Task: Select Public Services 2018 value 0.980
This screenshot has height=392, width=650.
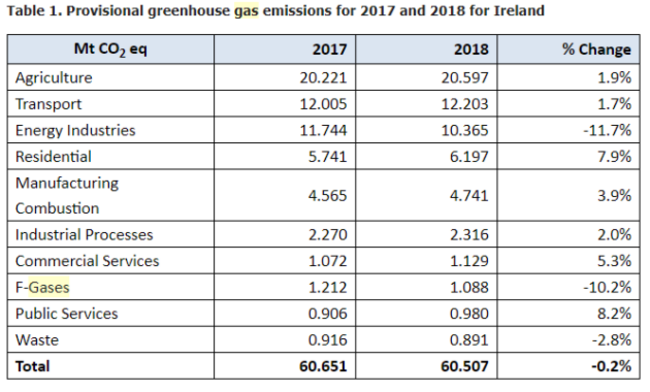Action: pyautogui.click(x=469, y=314)
